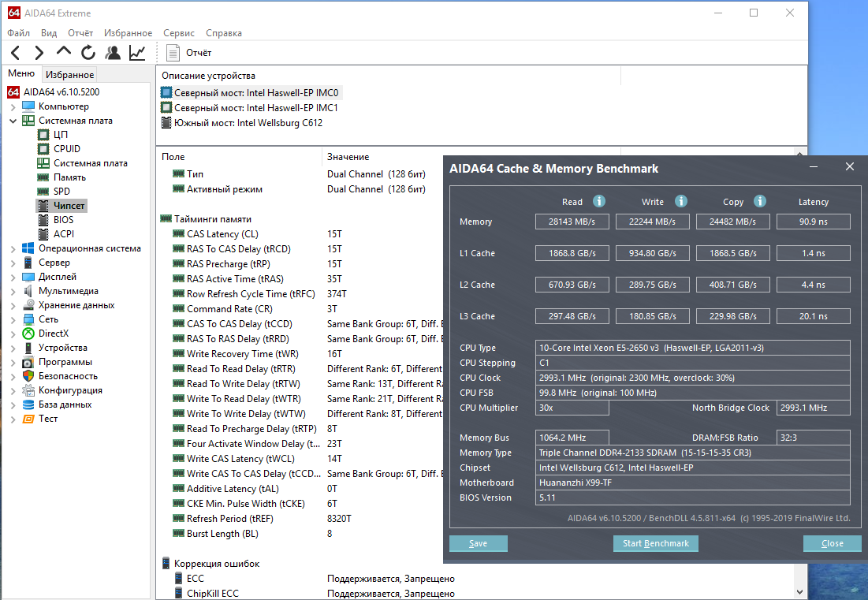Close benchmark window with X icon
This screenshot has height=600, width=868.
850,166
